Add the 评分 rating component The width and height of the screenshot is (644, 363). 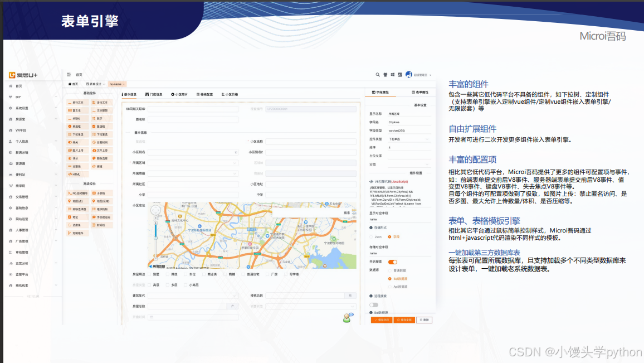coord(77,158)
